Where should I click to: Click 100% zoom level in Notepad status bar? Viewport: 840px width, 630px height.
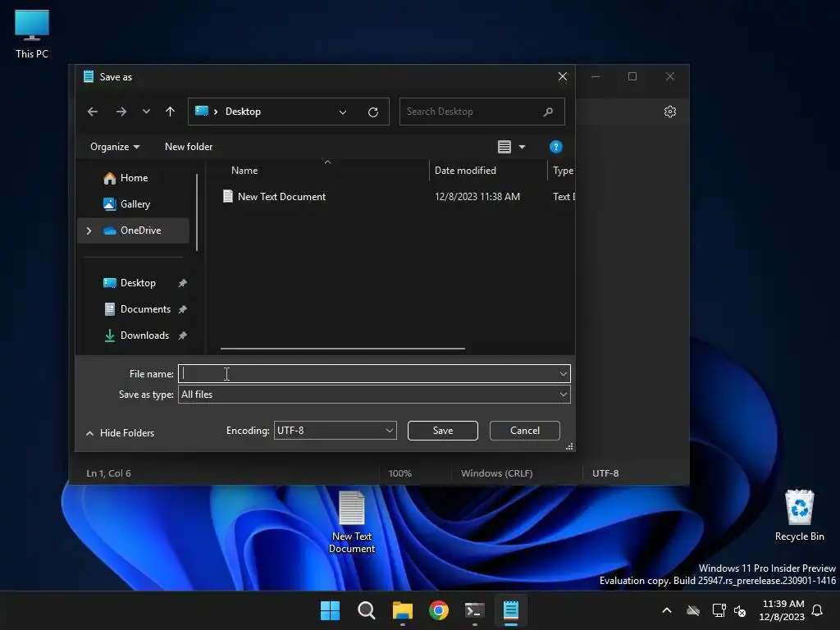point(400,473)
